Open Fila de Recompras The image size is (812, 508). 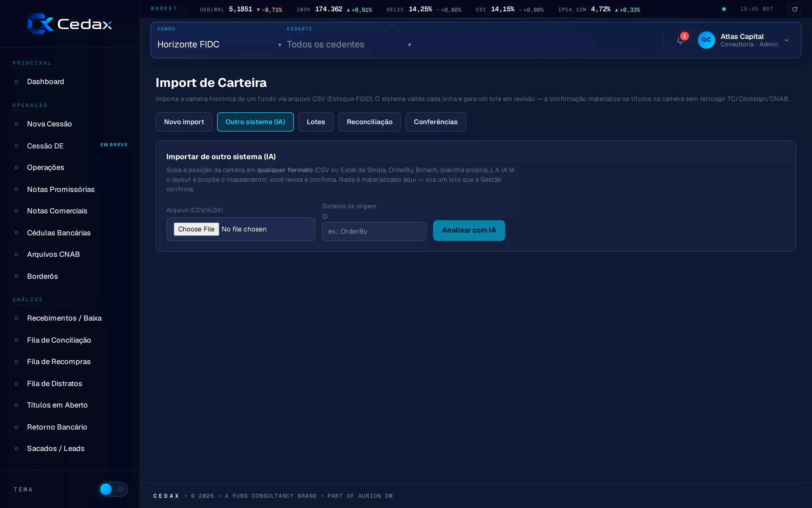click(59, 362)
